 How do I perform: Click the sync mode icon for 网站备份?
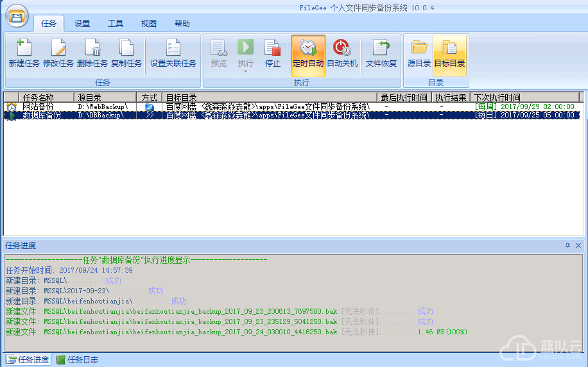150,107
